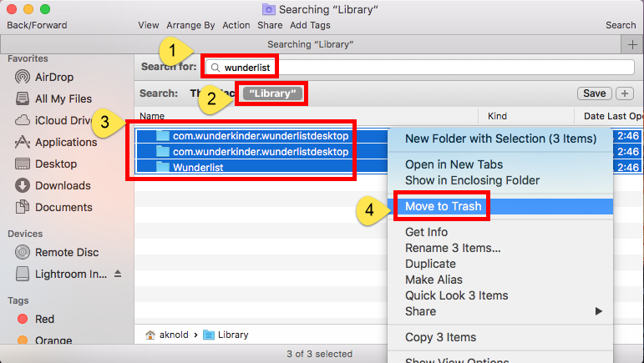Image resolution: width=644 pixels, height=363 pixels.
Task: Choose New Folder with Selection (3 Items)
Action: coord(500,139)
